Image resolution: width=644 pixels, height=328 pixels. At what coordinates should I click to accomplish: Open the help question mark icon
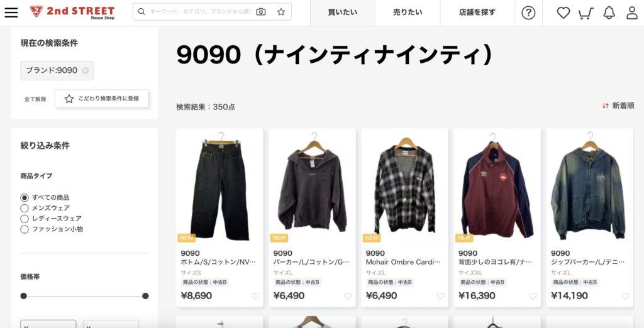pyautogui.click(x=528, y=13)
